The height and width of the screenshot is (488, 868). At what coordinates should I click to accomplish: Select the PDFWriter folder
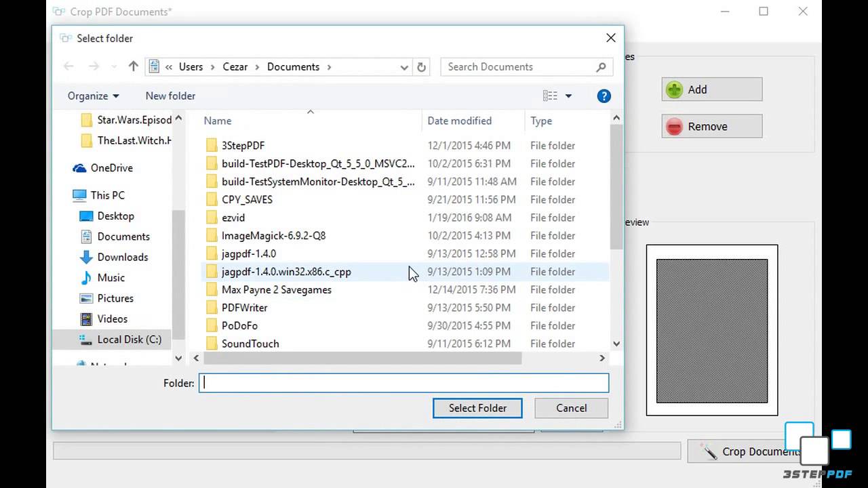coord(244,308)
